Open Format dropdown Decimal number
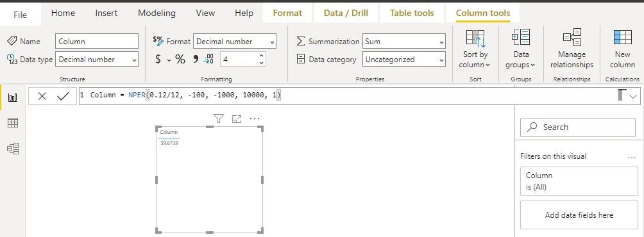This screenshot has width=644, height=237. (x=235, y=42)
